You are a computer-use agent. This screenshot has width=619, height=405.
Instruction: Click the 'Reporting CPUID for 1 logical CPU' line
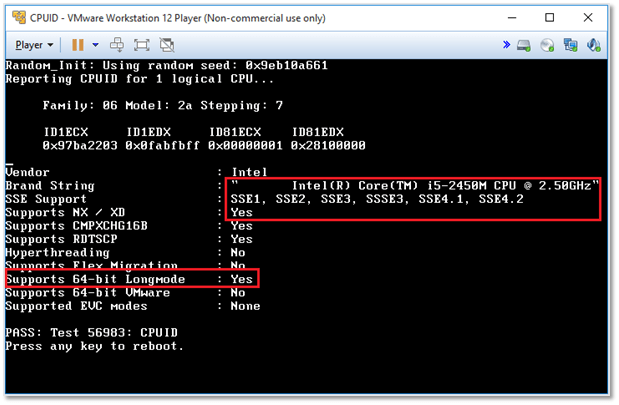point(139,79)
